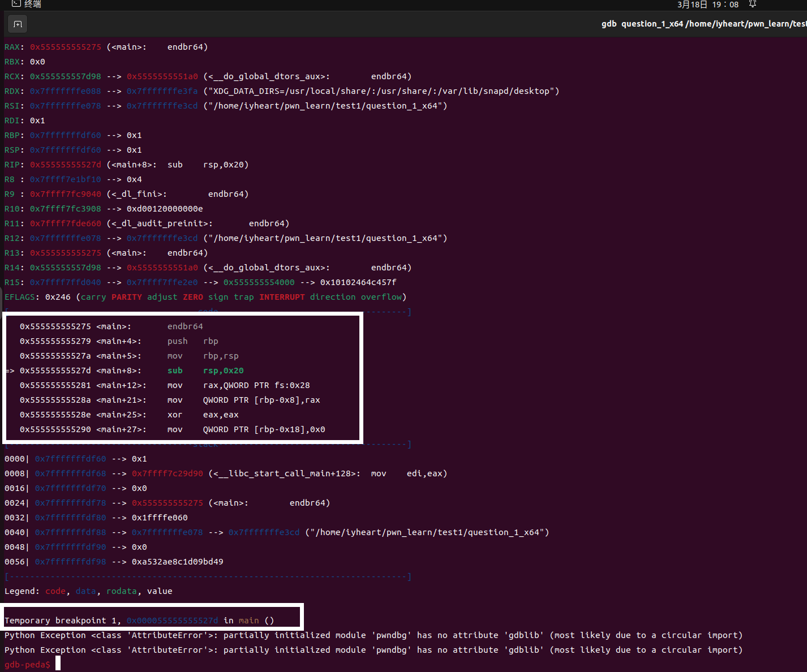Image resolution: width=807 pixels, height=672 pixels.
Task: Click the mov rax,QWORD PTR fs:0x28 instruction
Action: [x=239, y=385]
